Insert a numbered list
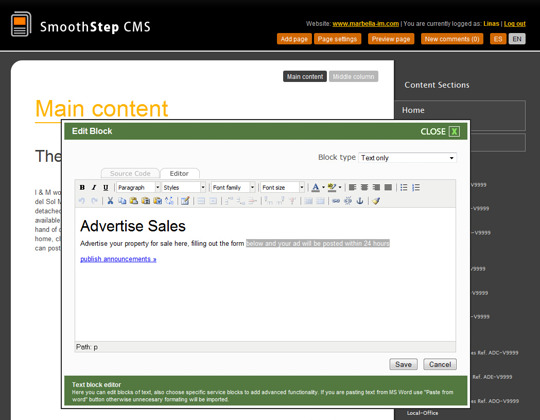This screenshot has height=420, width=540. pos(416,187)
